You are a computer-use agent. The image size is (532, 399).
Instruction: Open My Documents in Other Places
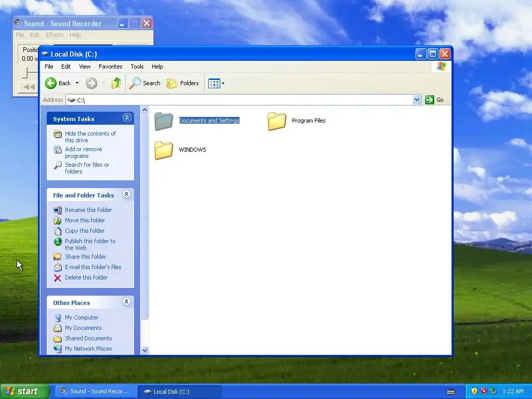click(x=83, y=328)
